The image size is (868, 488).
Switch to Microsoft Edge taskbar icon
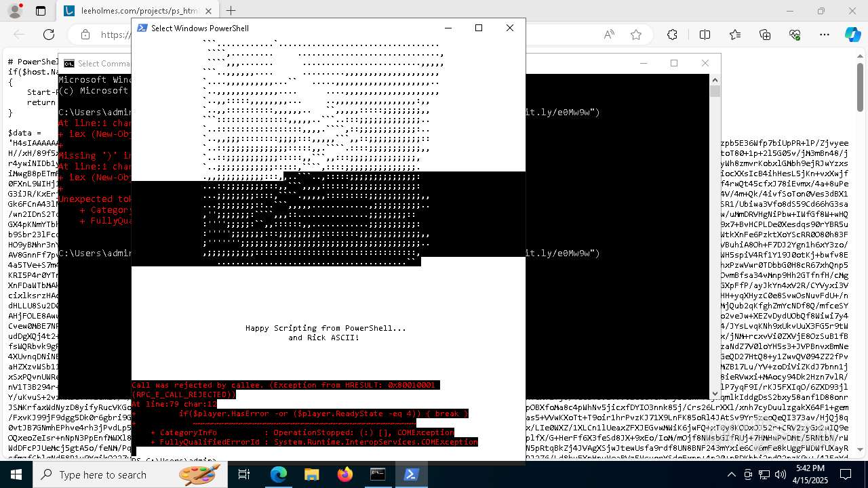[x=279, y=474]
